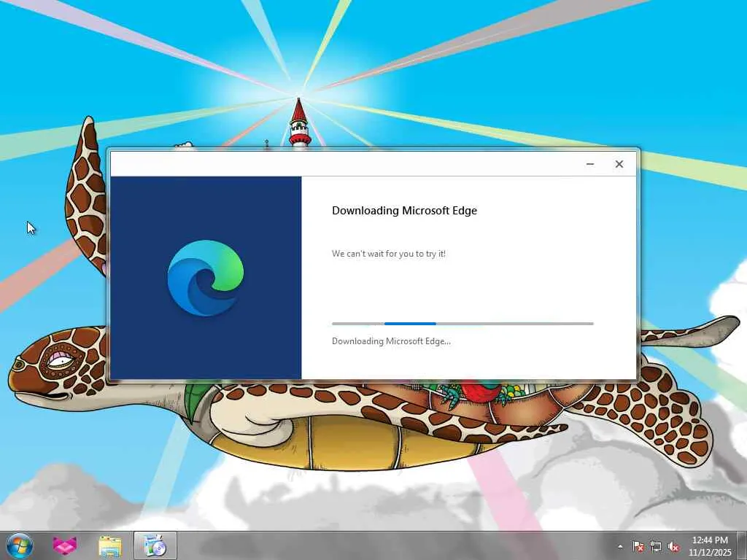747x560 pixels.
Task: Click 'We can't wait for you to try it!'
Action: tap(389, 254)
